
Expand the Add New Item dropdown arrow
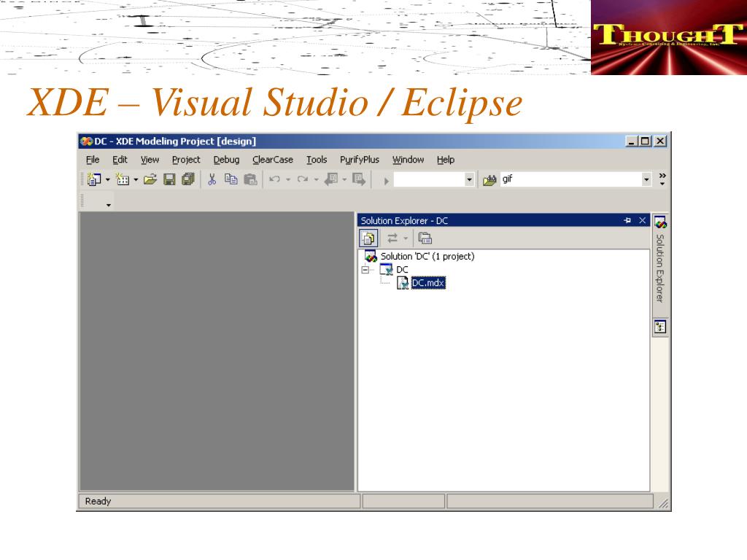[x=136, y=180]
